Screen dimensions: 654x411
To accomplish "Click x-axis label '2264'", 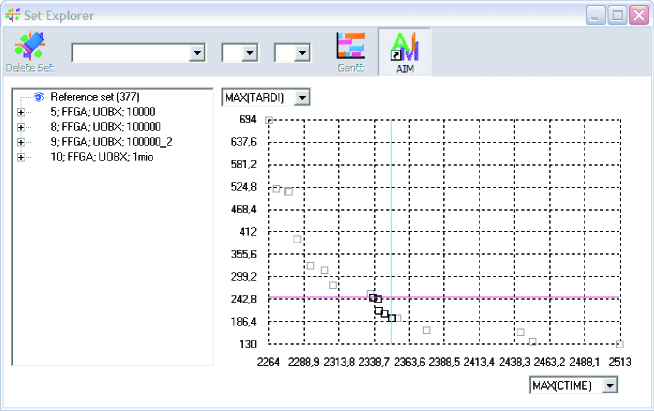I will pos(268,362).
